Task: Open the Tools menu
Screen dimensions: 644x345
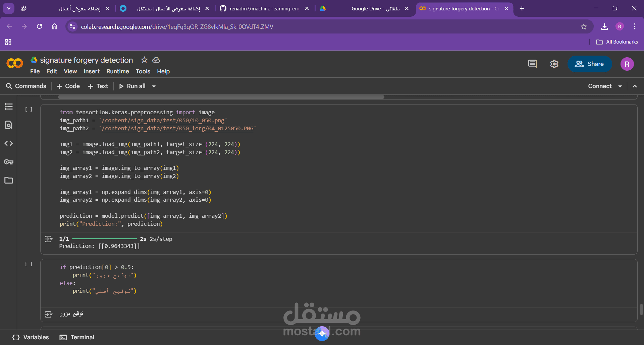Action: click(143, 71)
